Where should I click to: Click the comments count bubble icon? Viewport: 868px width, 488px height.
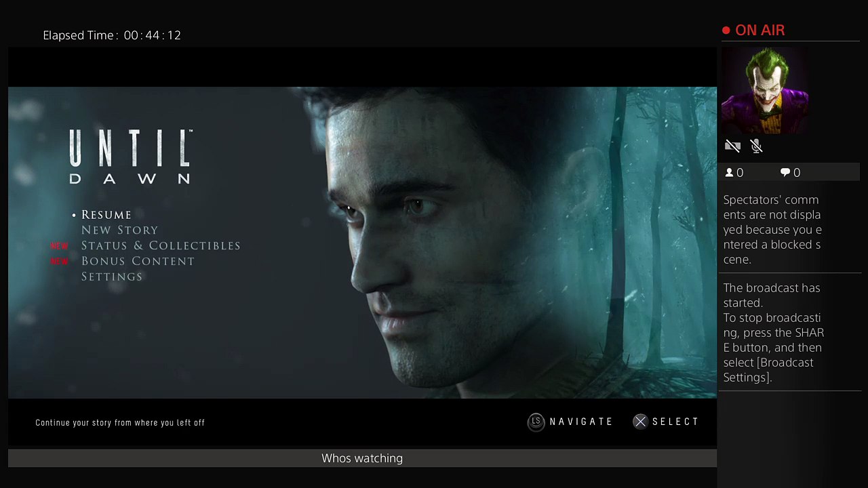point(785,173)
